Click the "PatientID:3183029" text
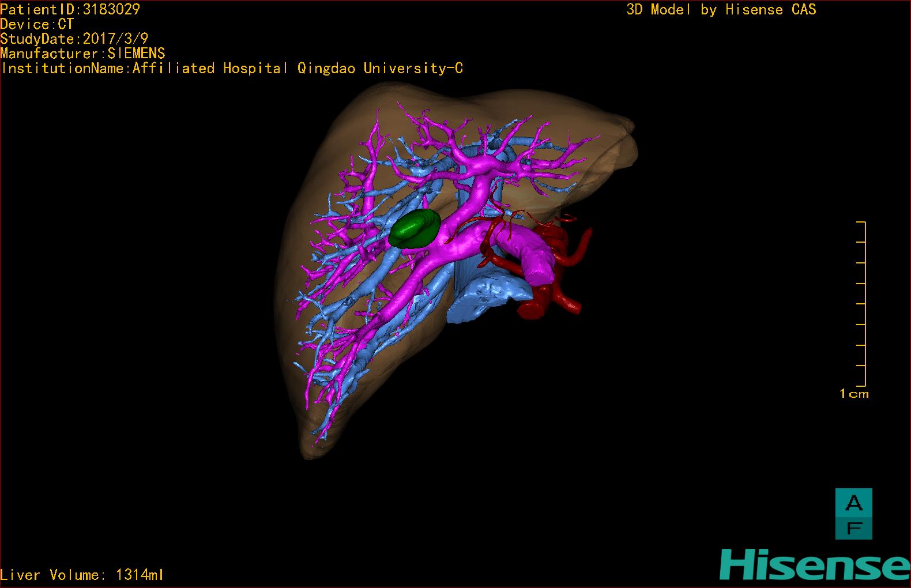The image size is (911, 588). pos(70,9)
